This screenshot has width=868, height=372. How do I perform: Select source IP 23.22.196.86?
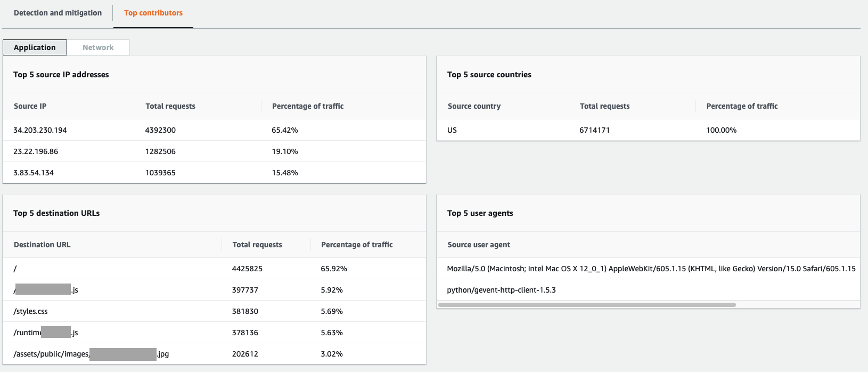(36, 151)
